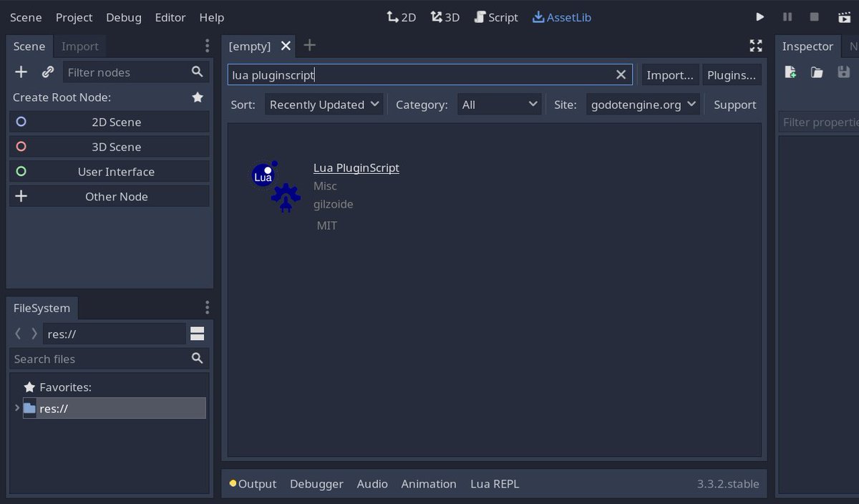Open the Lua REPL panel

[494, 484]
